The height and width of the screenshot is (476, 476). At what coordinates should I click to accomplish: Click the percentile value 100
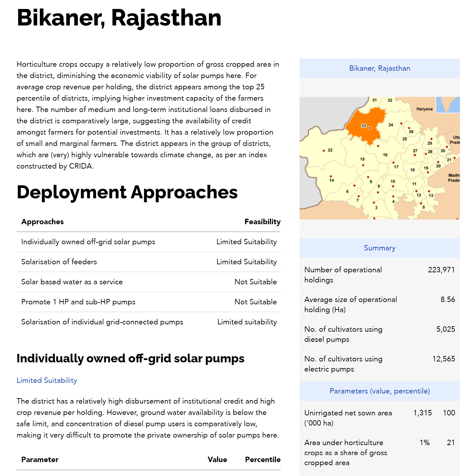click(x=449, y=413)
